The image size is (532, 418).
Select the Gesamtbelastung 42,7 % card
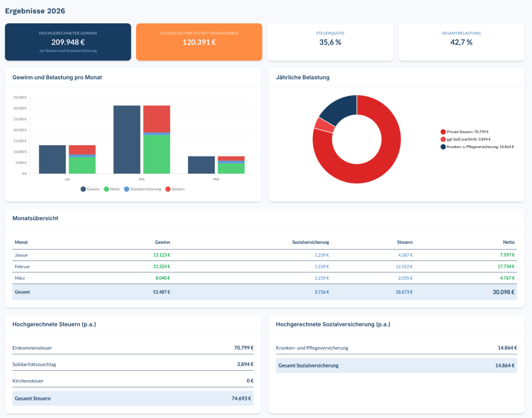coord(461,42)
